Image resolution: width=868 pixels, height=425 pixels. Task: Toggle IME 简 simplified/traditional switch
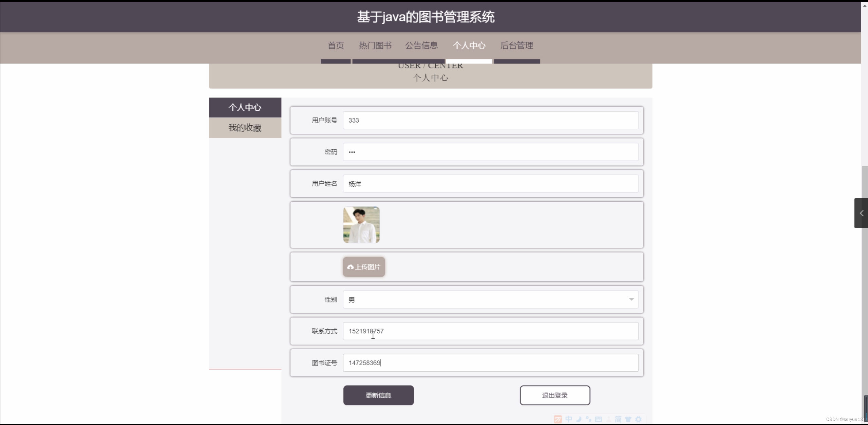(618, 419)
